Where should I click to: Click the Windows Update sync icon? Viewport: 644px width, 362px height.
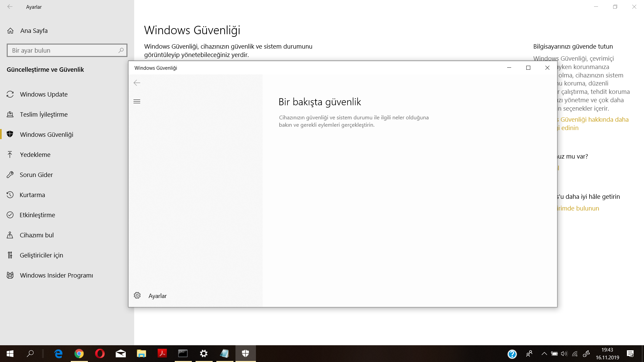(10, 94)
